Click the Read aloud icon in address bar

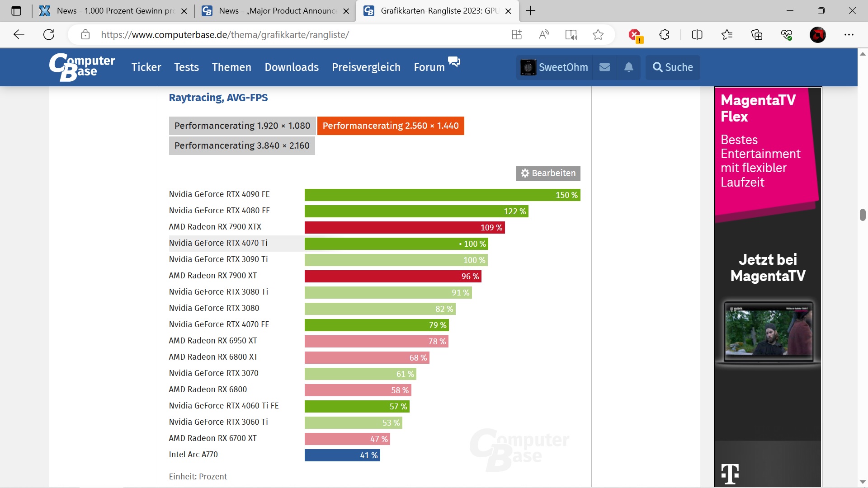click(x=544, y=35)
